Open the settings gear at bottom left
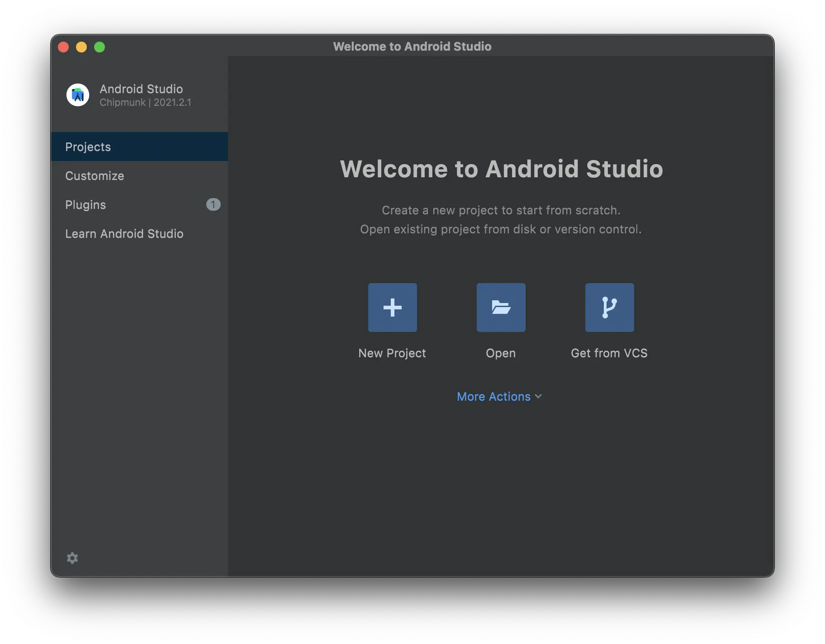 click(72, 558)
